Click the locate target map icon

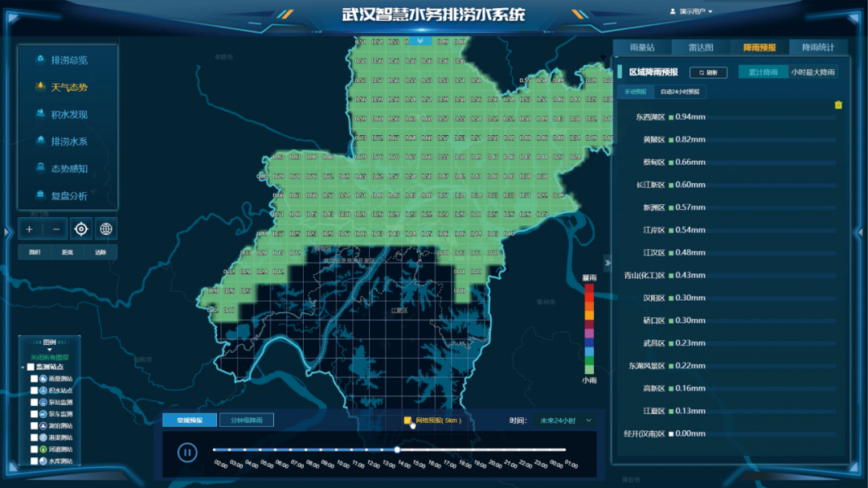coord(81,229)
